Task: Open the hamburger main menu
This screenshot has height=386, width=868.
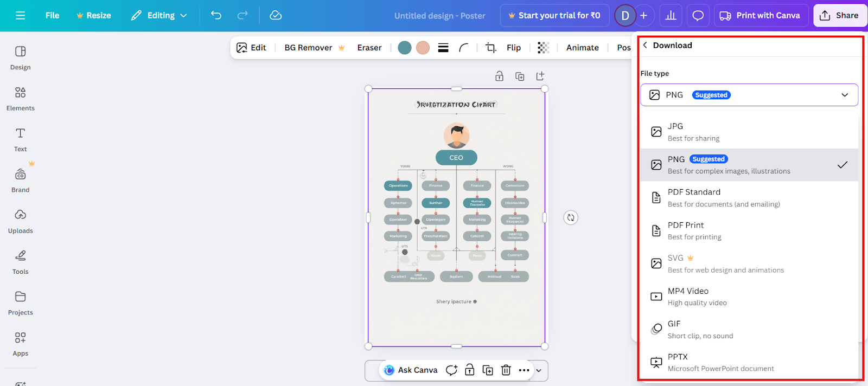Action: pos(20,15)
